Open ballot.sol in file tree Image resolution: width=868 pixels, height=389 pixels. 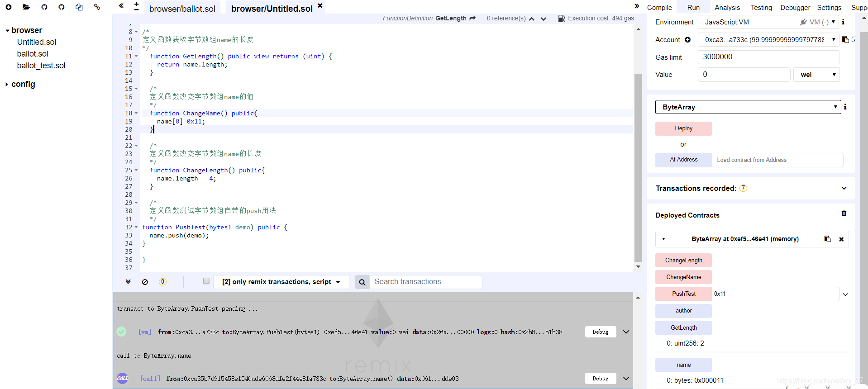tap(33, 54)
